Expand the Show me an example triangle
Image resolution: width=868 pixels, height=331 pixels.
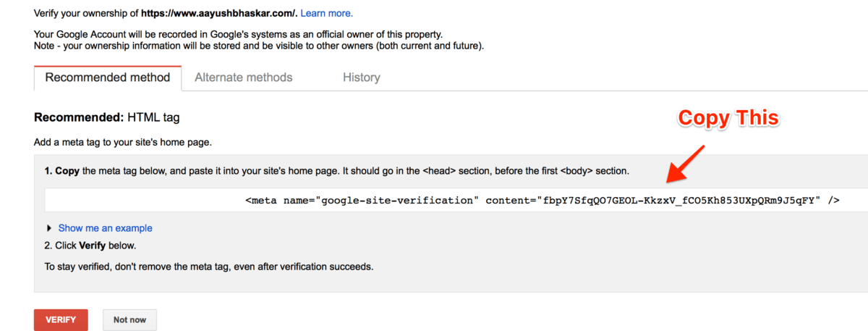[49, 228]
